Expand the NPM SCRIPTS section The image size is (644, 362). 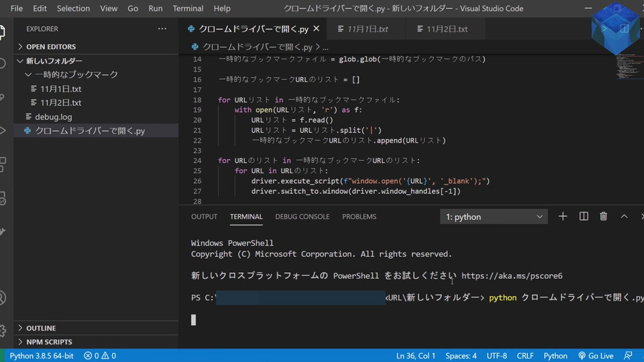coord(48,342)
